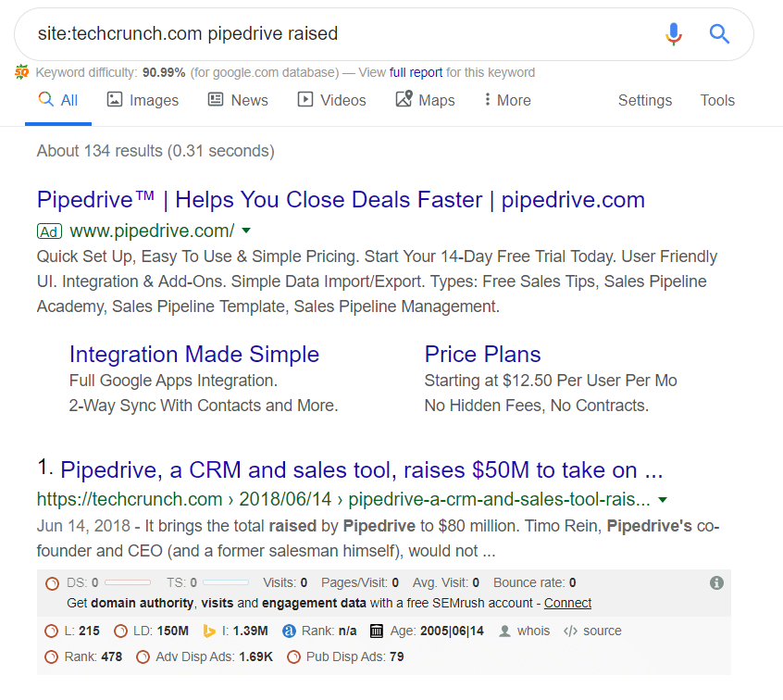Open the Integration Made Simple sitelink

[194, 355]
